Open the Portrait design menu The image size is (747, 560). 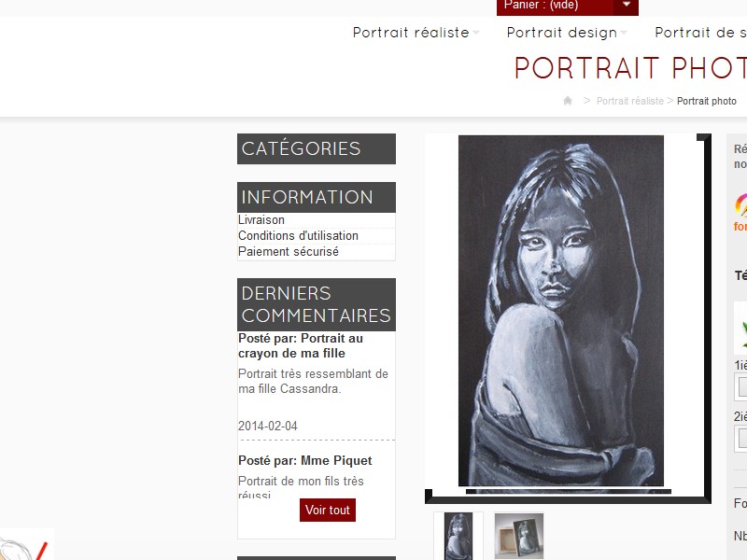pyautogui.click(x=562, y=33)
